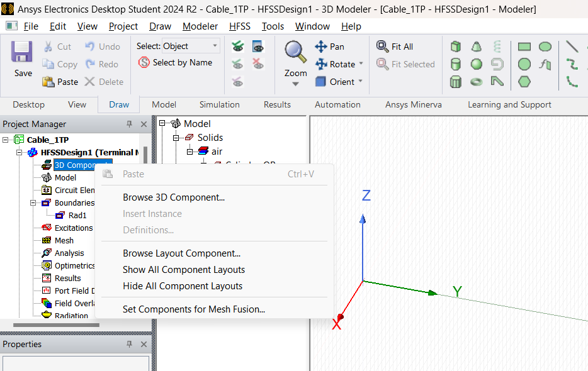Choose the equation-based surface tool
Image resolution: width=588 pixels, height=371 pixels.
click(545, 64)
